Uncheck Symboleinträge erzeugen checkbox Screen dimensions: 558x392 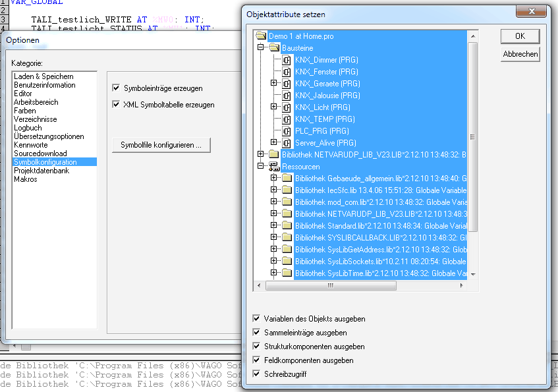tap(117, 88)
